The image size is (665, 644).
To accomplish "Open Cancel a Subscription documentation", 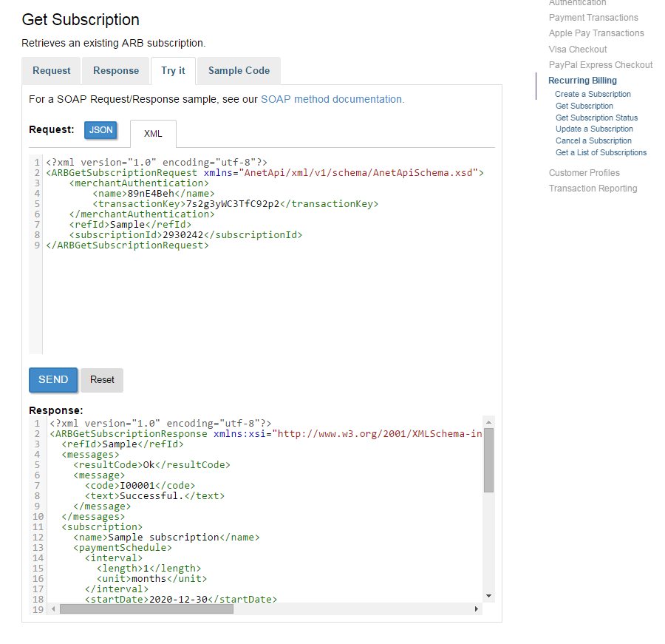I will click(x=593, y=140).
